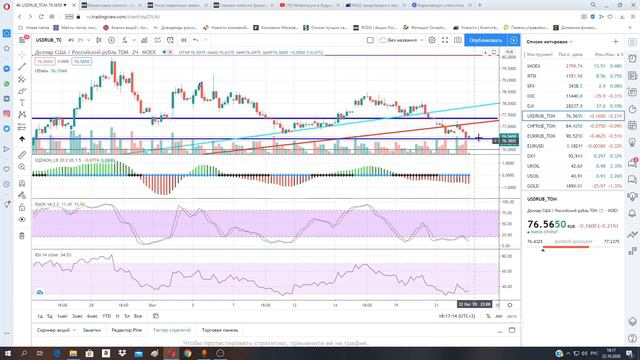
Task: Toggle logarithmic scale (лог)
Action: [x=499, y=316]
